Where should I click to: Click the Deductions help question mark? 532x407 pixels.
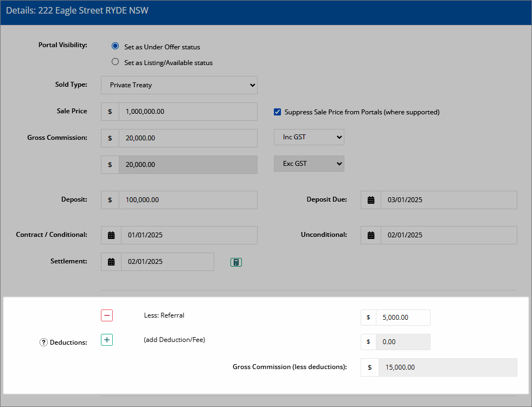43,343
